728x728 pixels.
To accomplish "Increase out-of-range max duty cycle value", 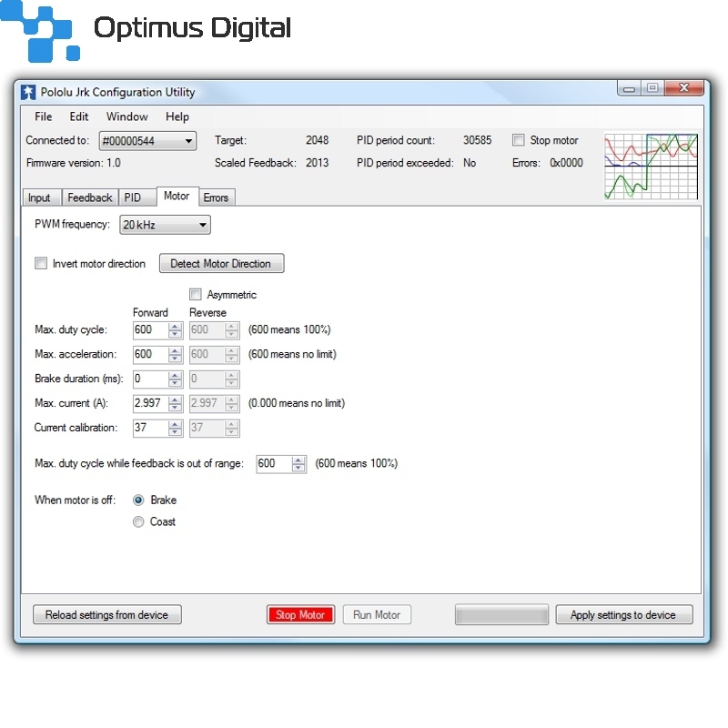I will point(298,460).
